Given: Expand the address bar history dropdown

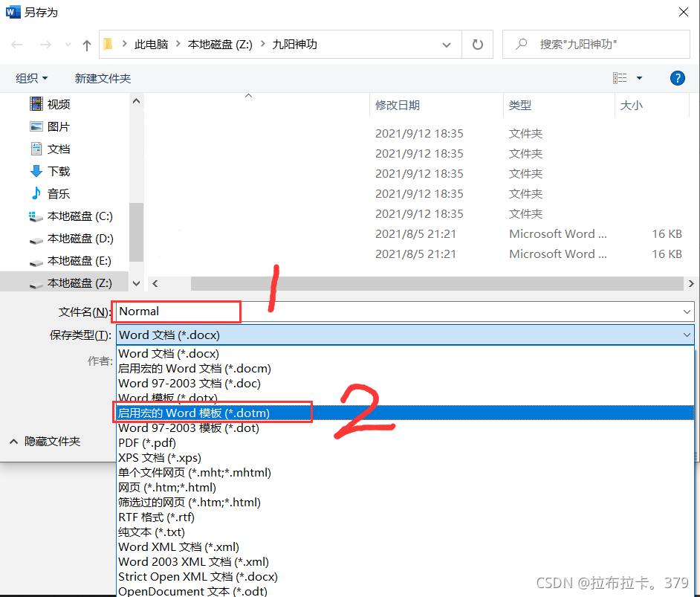Looking at the screenshot, I should coord(446,45).
